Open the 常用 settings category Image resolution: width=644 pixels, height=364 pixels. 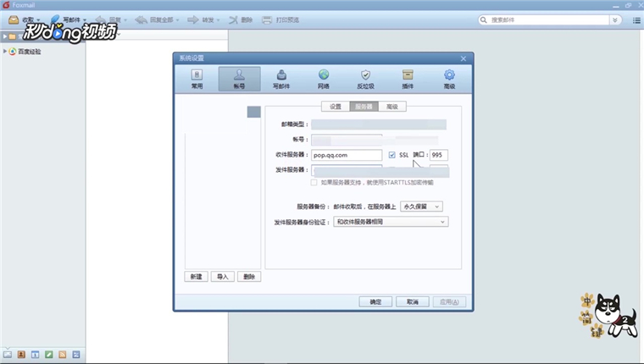coord(197,80)
